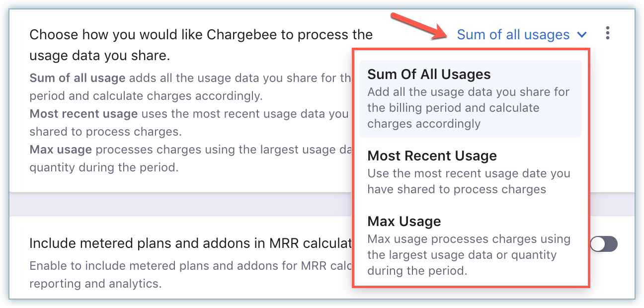The height and width of the screenshot is (308, 644).
Task: Toggle the switch beside MRR calculation setting
Action: pyautogui.click(x=604, y=244)
